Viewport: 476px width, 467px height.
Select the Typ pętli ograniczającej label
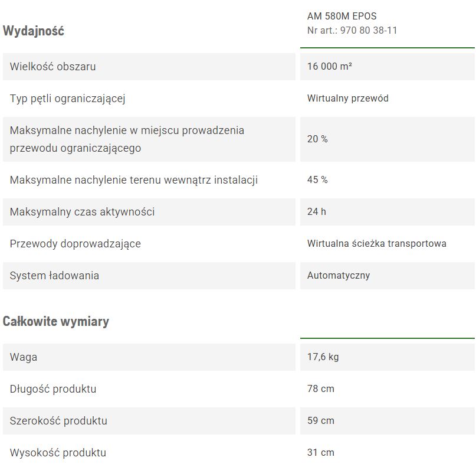point(67,99)
